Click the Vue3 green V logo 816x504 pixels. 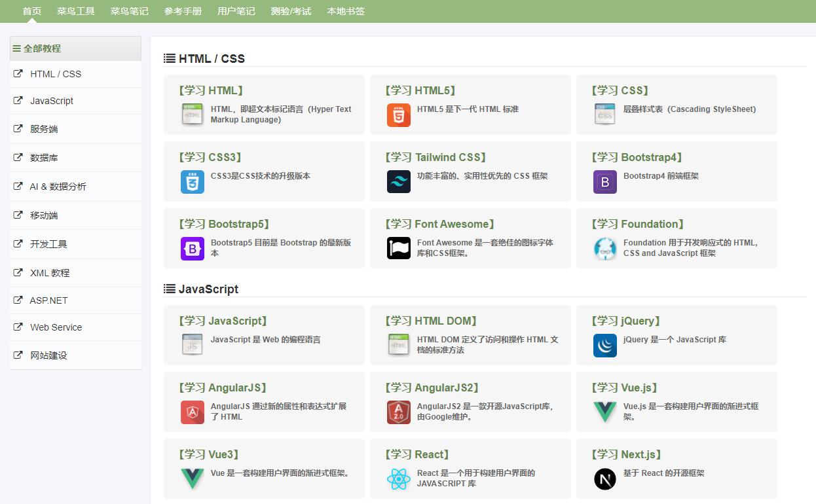click(x=193, y=479)
